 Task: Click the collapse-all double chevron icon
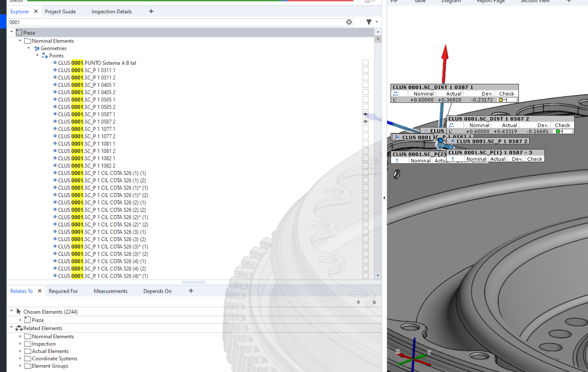[374, 302]
